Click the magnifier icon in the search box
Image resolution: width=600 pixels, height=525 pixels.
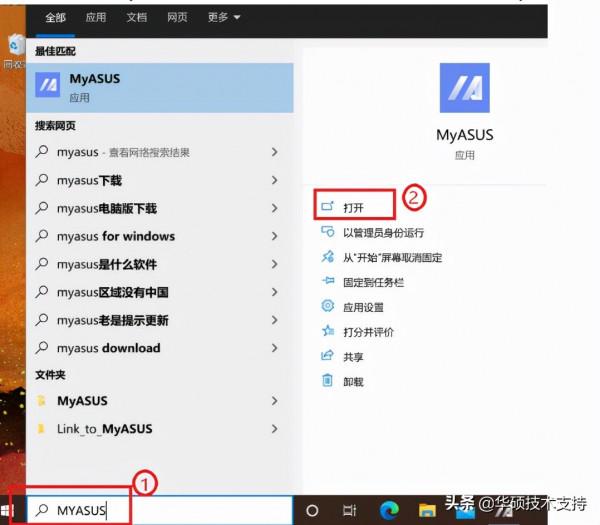tap(42, 510)
